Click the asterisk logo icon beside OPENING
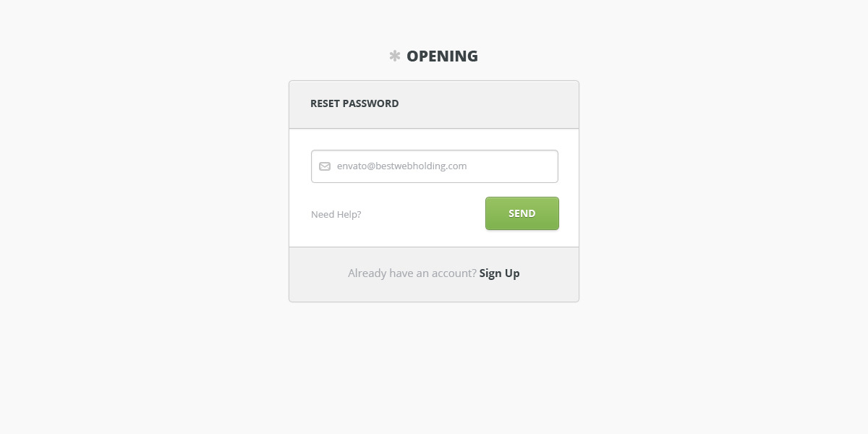868x434 pixels. tap(395, 56)
